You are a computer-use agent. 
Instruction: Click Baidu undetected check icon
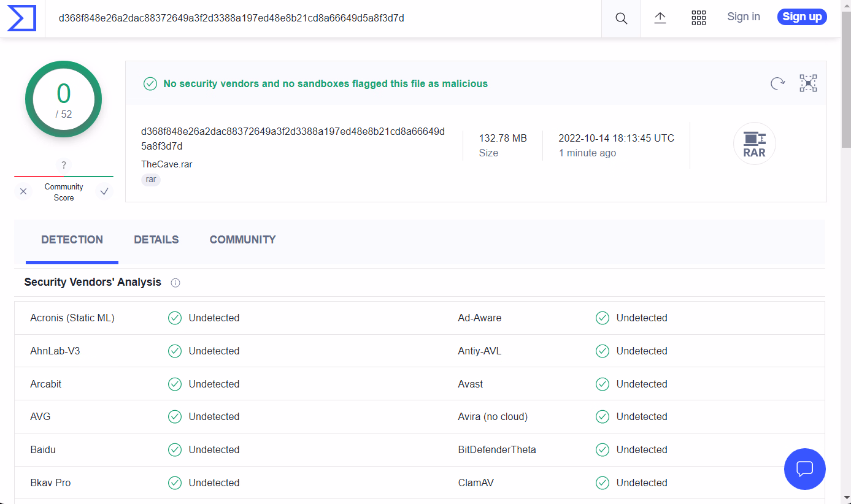(175, 449)
